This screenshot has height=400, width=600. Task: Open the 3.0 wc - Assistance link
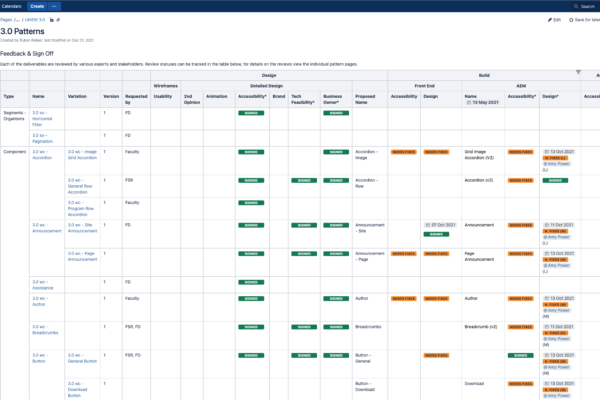[x=42, y=285]
